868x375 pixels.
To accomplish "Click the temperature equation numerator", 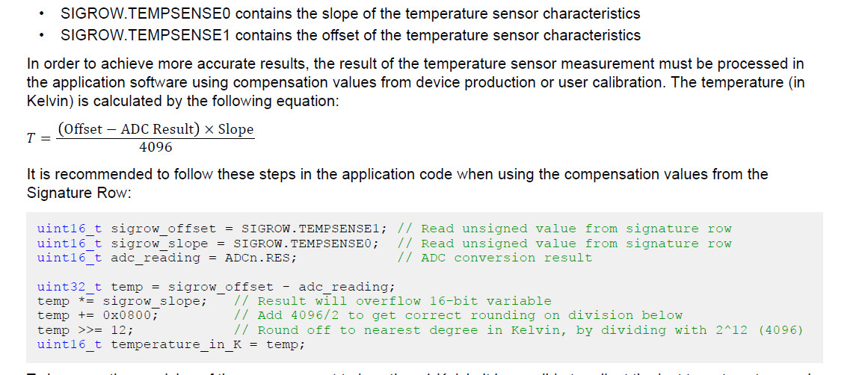I will [x=156, y=129].
